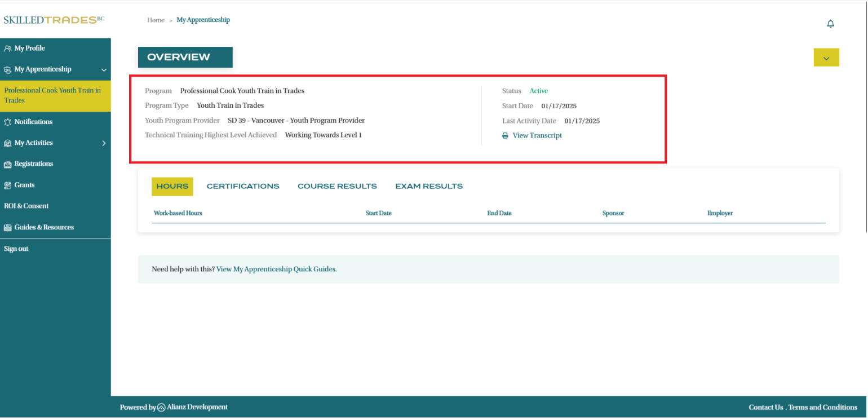Click the Registrations sidebar icon
Image resolution: width=868 pixels, height=420 pixels.
[x=7, y=164]
